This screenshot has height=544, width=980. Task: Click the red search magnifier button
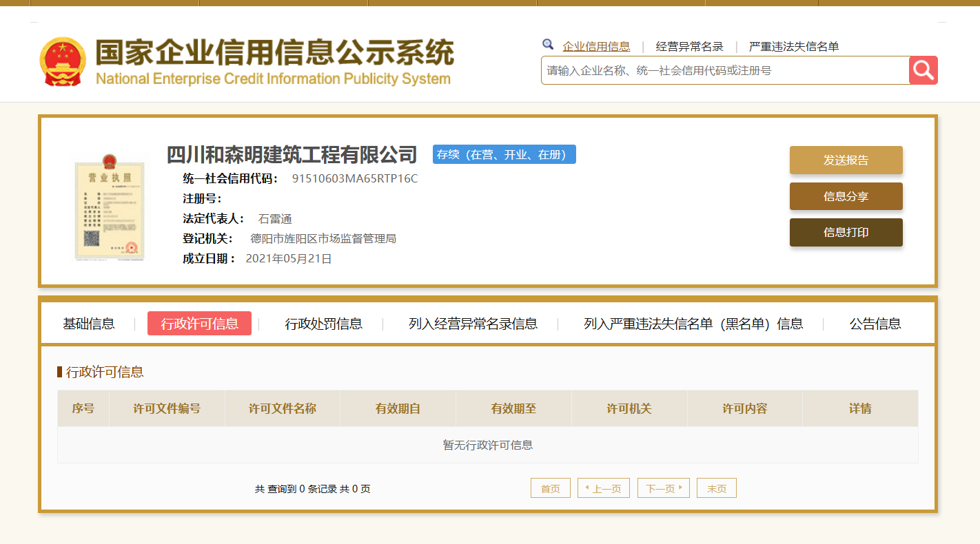[x=923, y=70]
